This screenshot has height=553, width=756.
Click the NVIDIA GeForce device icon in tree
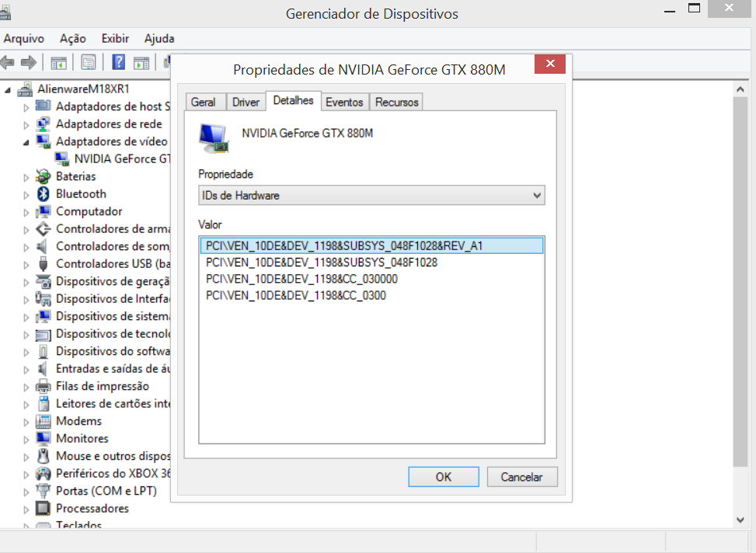click(61, 159)
